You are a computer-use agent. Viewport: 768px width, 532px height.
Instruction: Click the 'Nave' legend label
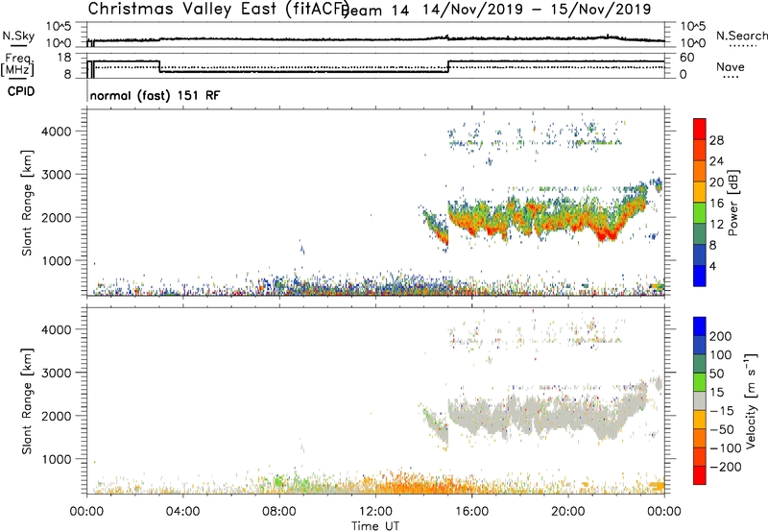(x=730, y=66)
